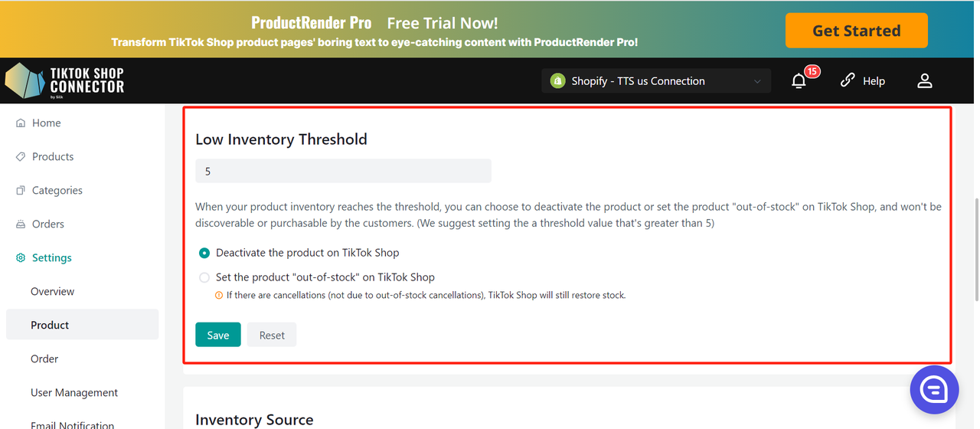The width and height of the screenshot is (980, 429).
Task: Open the chat support bubble
Action: pyautogui.click(x=934, y=390)
